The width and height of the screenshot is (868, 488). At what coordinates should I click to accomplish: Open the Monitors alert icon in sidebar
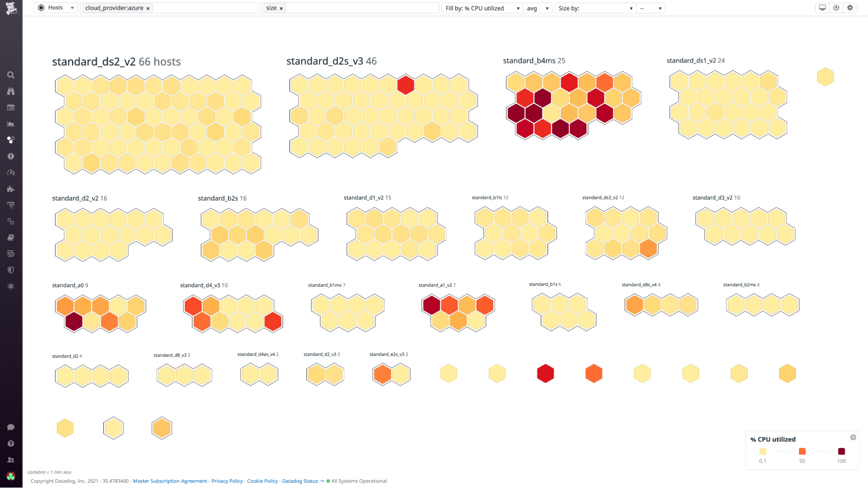pos(11,156)
